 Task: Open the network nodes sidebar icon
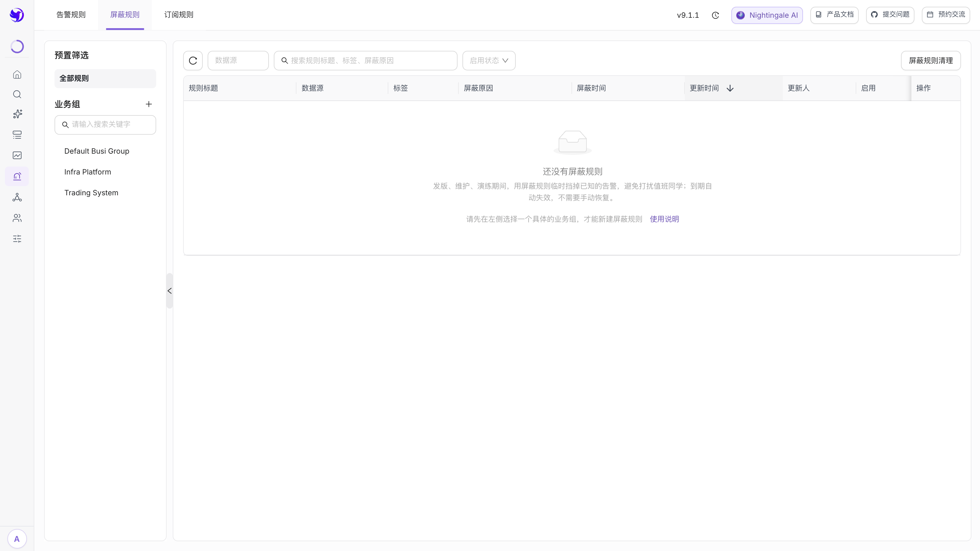17,197
